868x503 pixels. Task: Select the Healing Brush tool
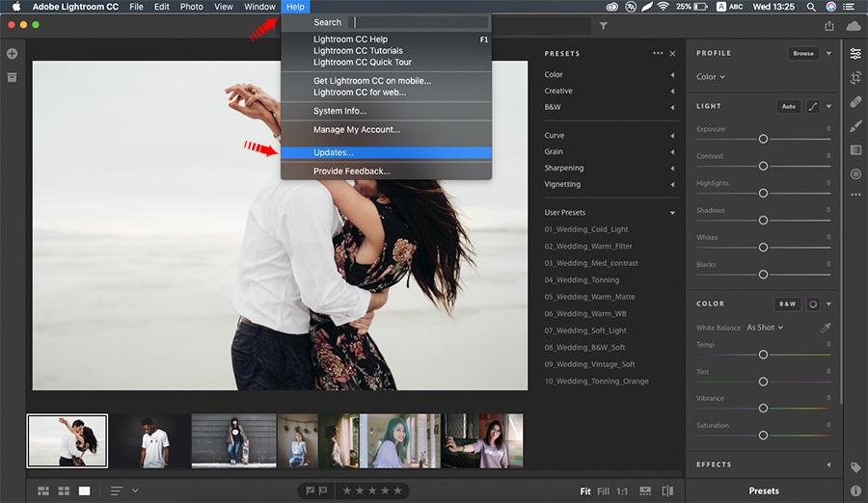[855, 101]
